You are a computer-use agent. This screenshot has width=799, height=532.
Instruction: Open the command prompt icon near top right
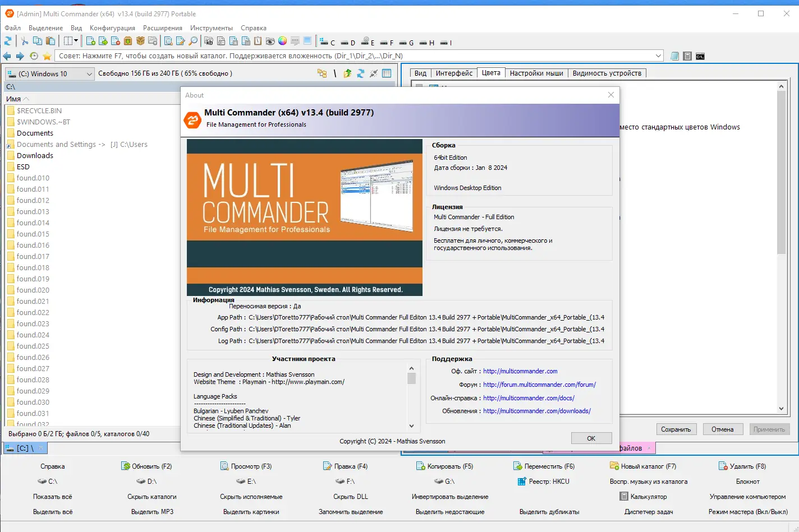(x=700, y=55)
